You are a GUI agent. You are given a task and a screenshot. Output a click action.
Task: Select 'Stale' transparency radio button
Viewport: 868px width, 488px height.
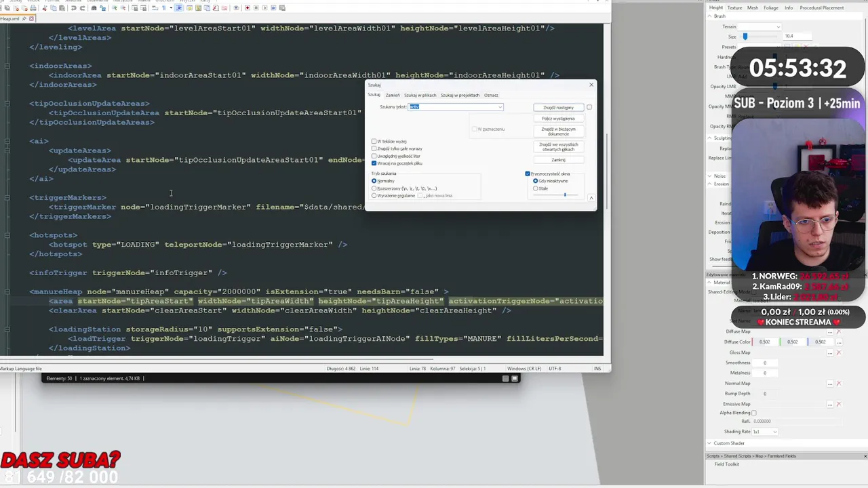(536, 188)
